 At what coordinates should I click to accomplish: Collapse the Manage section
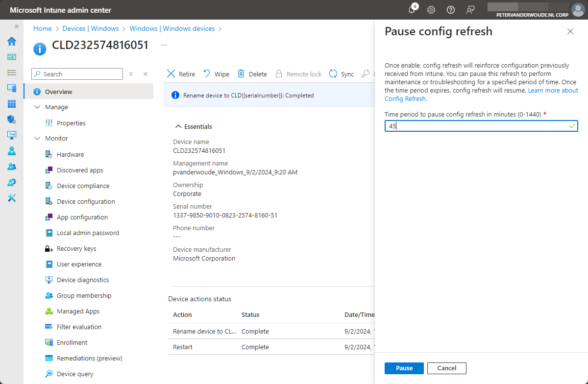(38, 107)
